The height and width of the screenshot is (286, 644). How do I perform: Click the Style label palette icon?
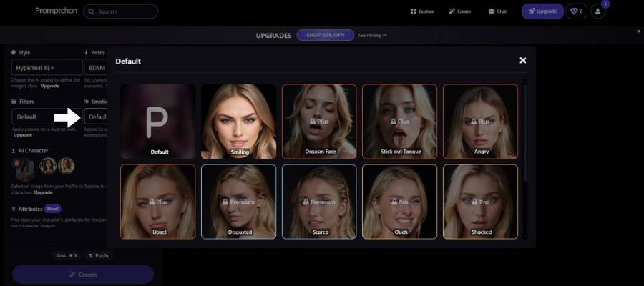tap(14, 52)
